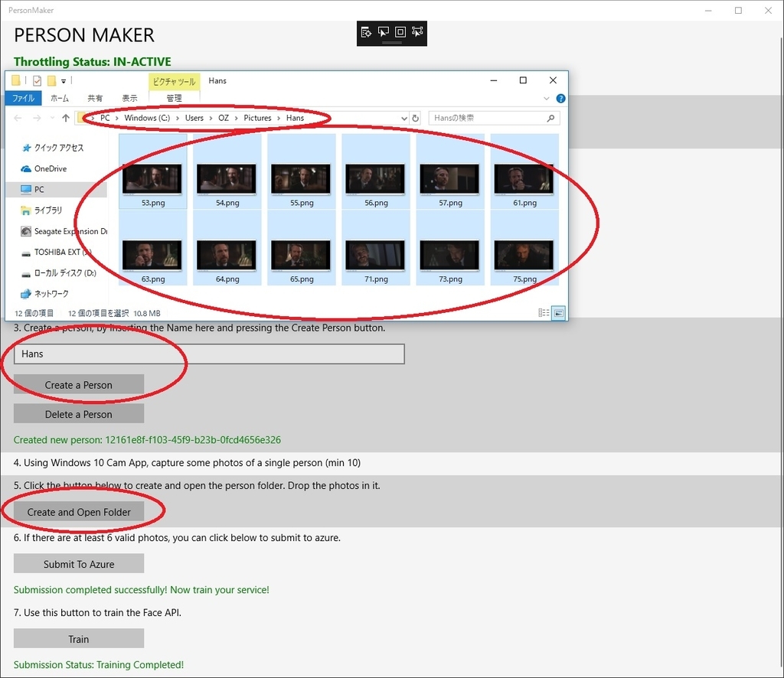Open the recent locations dropdown arrow
Viewport: 784px width, 678px height.
(x=52, y=119)
